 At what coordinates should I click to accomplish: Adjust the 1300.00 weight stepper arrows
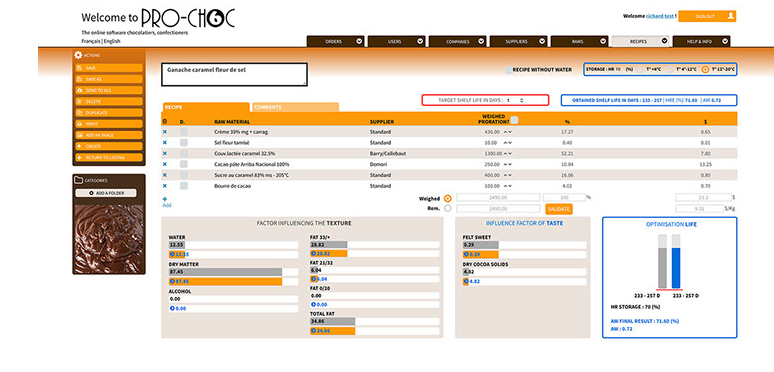pos(507,153)
